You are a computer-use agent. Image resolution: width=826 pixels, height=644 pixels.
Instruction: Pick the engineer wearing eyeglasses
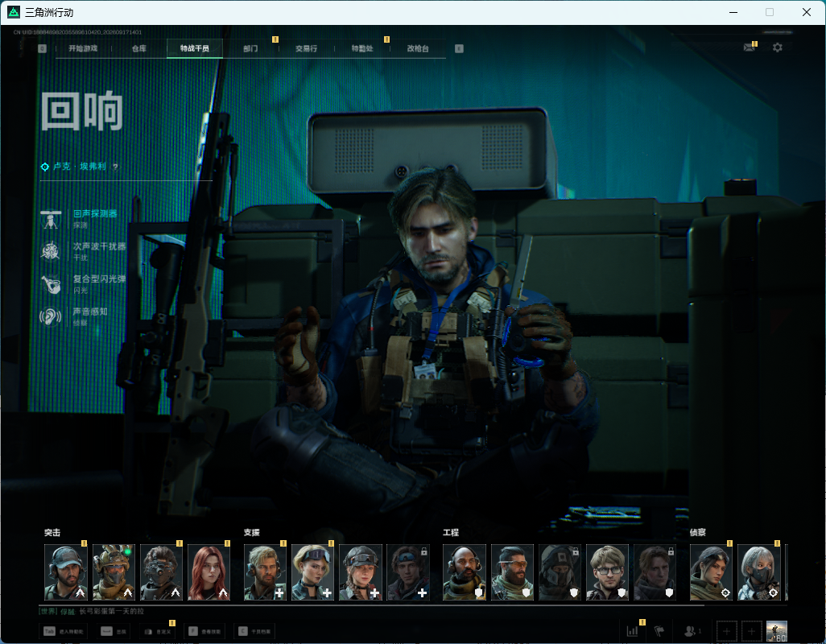click(x=607, y=572)
